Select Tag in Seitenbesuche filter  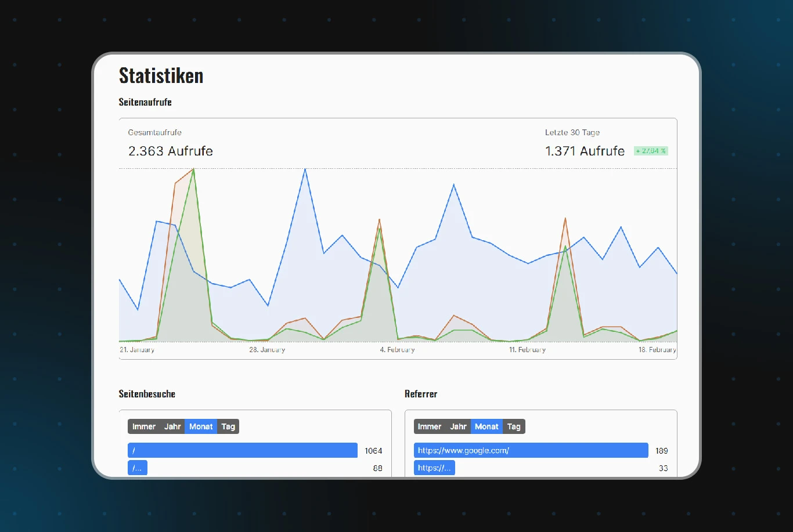(x=228, y=426)
